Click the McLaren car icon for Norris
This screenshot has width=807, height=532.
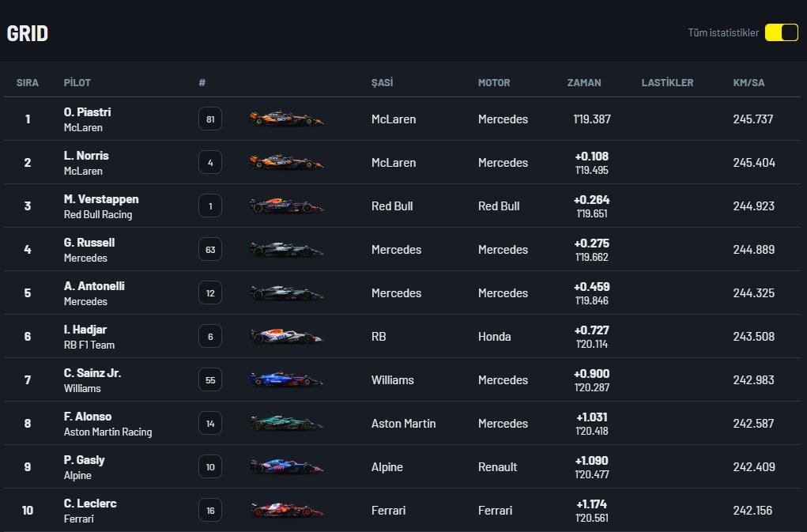(287, 163)
